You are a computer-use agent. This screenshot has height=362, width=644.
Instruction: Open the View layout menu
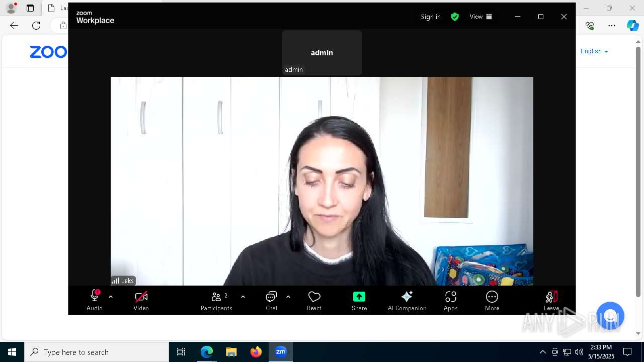tap(480, 17)
